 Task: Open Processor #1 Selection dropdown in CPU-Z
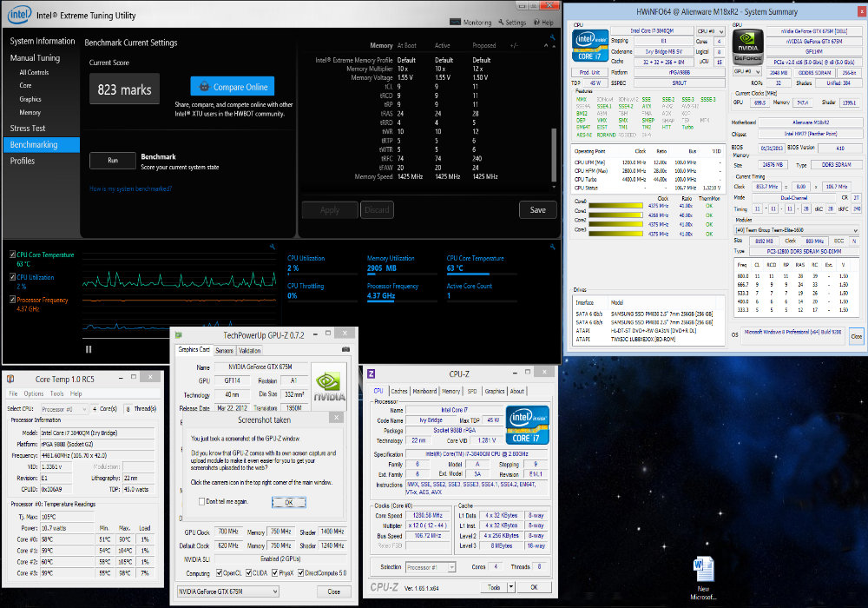431,567
